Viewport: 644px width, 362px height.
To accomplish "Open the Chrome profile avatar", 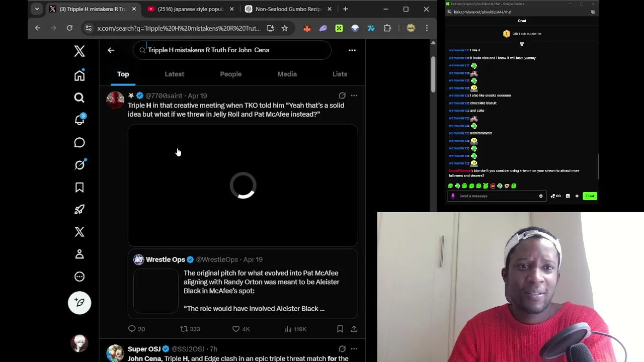I will (411, 28).
